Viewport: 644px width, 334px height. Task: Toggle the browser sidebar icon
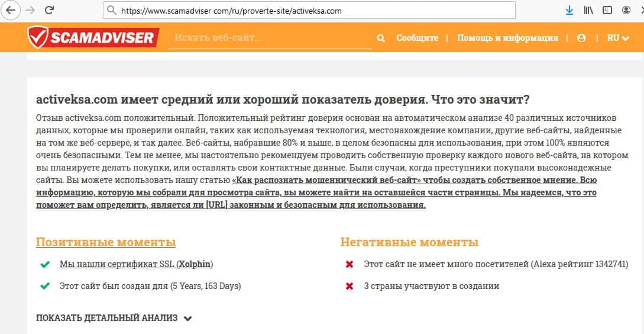pyautogui.click(x=607, y=10)
